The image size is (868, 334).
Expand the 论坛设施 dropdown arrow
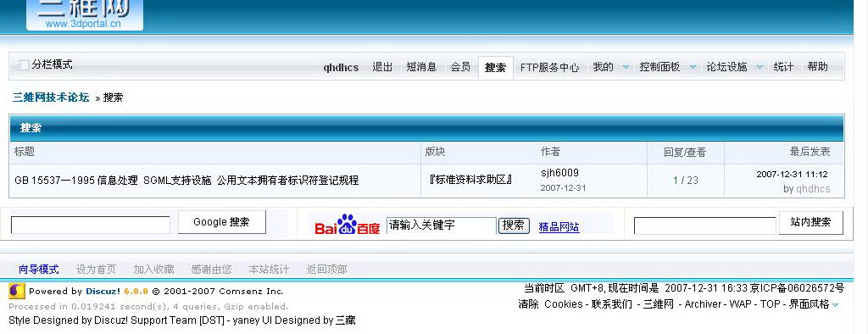(x=760, y=67)
